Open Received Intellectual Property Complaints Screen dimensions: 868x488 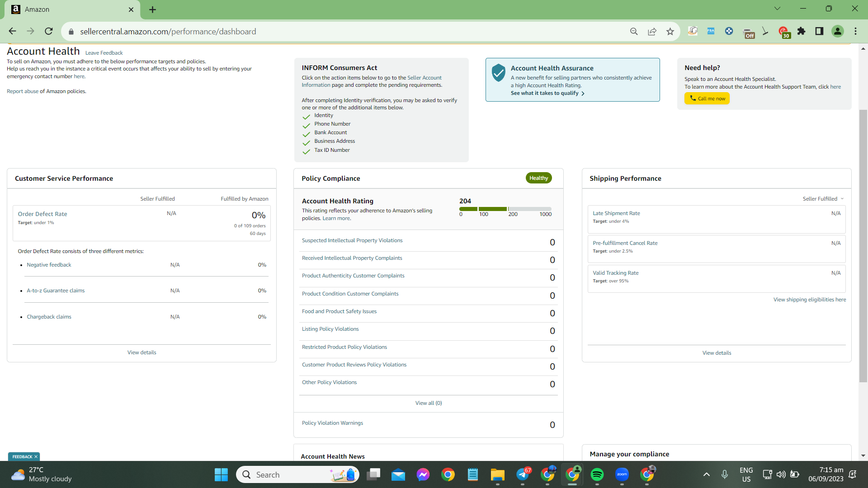[x=352, y=258]
